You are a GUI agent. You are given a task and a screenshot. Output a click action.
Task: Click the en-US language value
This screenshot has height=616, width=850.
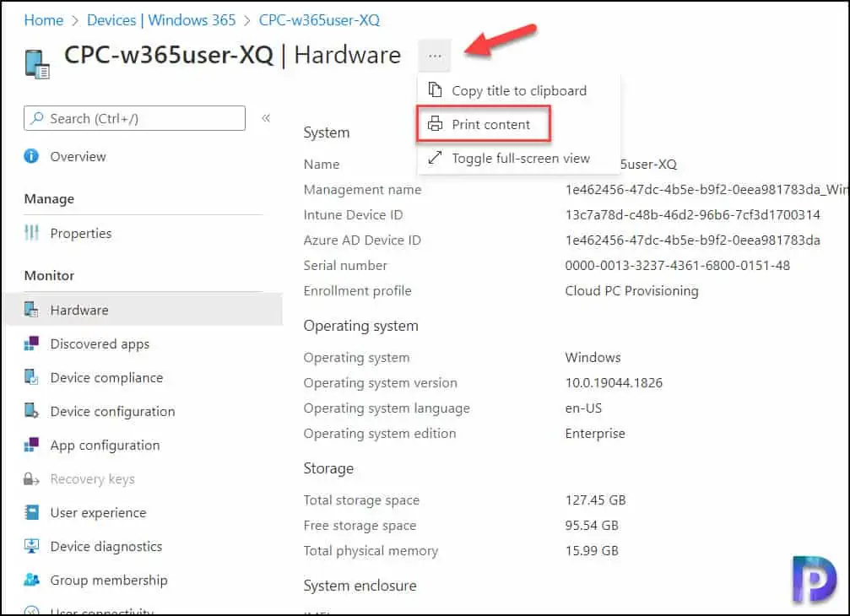[583, 408]
